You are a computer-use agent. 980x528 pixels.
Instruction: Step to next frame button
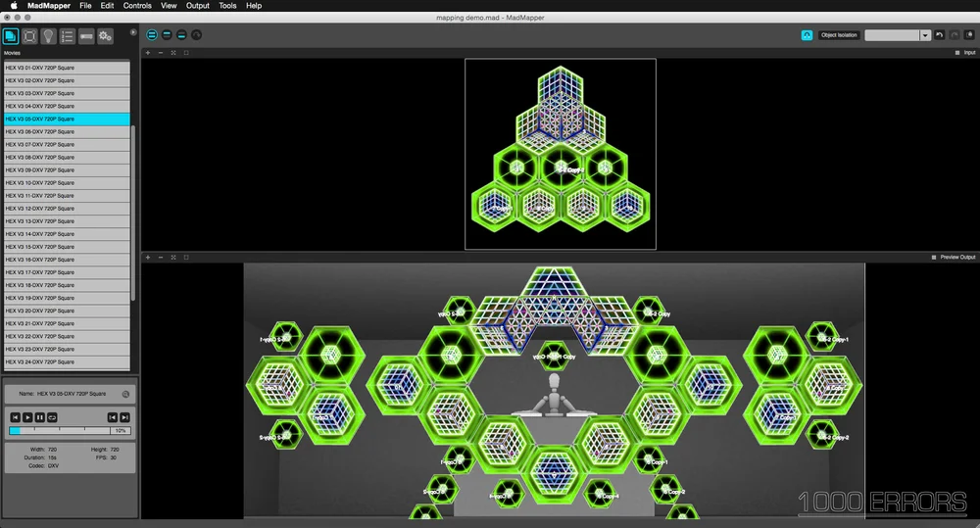125,417
